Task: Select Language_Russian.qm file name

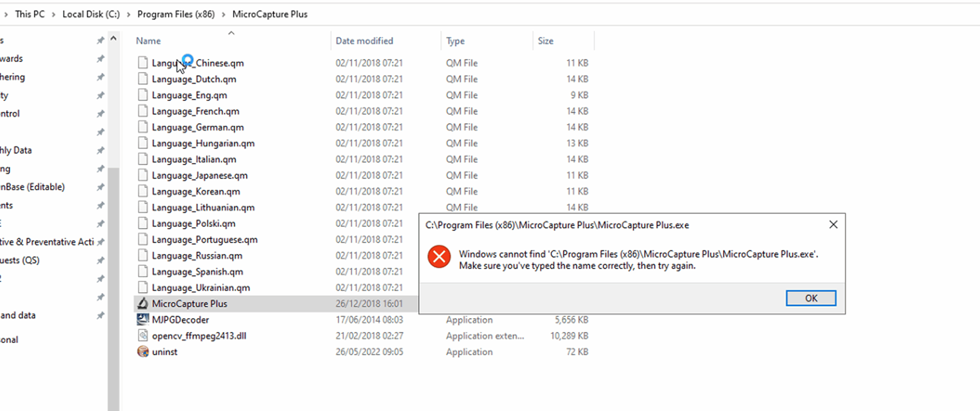Action: pos(197,256)
